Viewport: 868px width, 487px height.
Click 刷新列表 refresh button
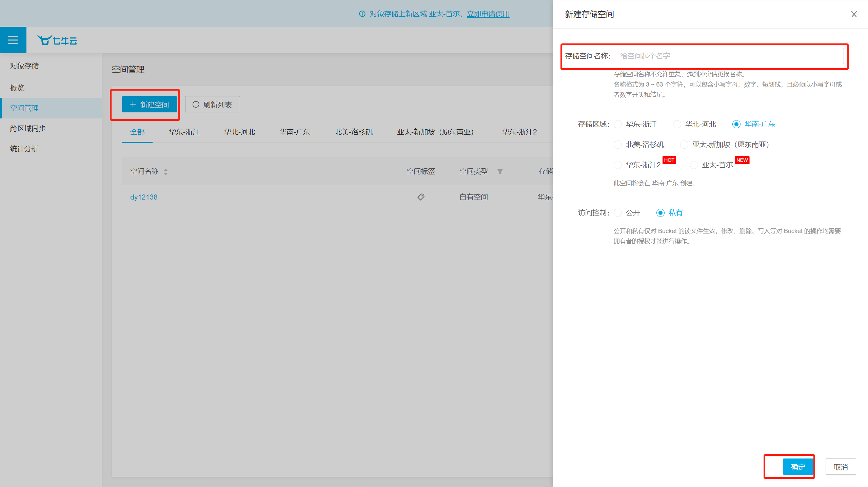tap(212, 105)
